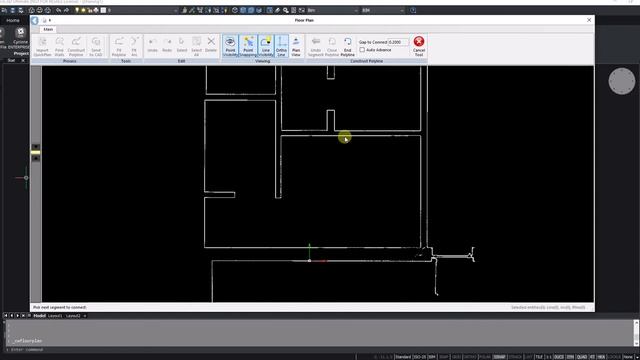Toggle Line Visibility
640x360 pixels.
click(x=266, y=46)
